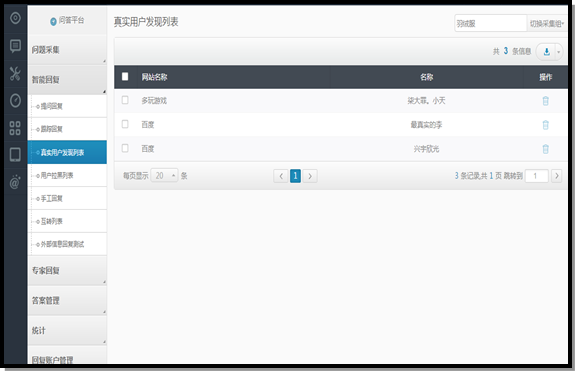Expand the 答案管理 sidebar section
This screenshot has width=575, height=371.
[67, 301]
